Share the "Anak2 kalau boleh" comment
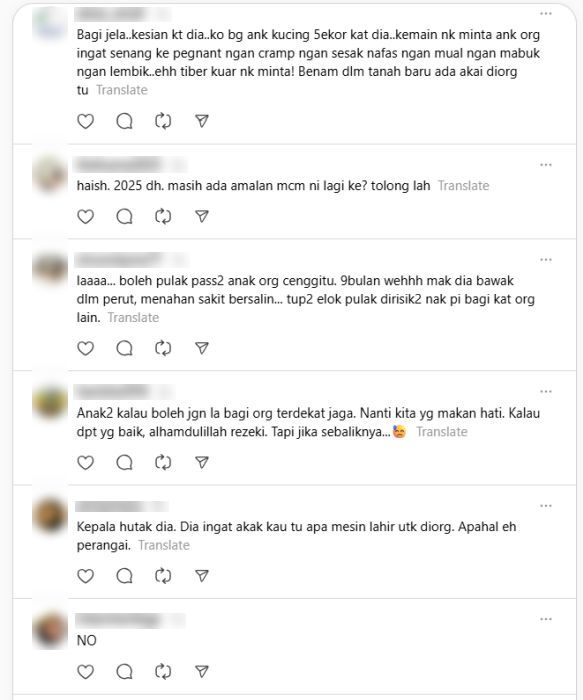 [x=202, y=462]
